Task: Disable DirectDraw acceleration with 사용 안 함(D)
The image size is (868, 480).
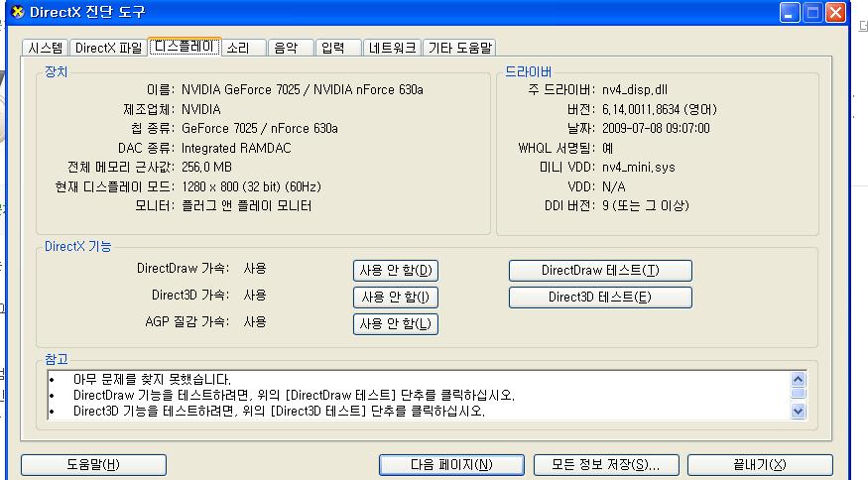Action: [396, 270]
